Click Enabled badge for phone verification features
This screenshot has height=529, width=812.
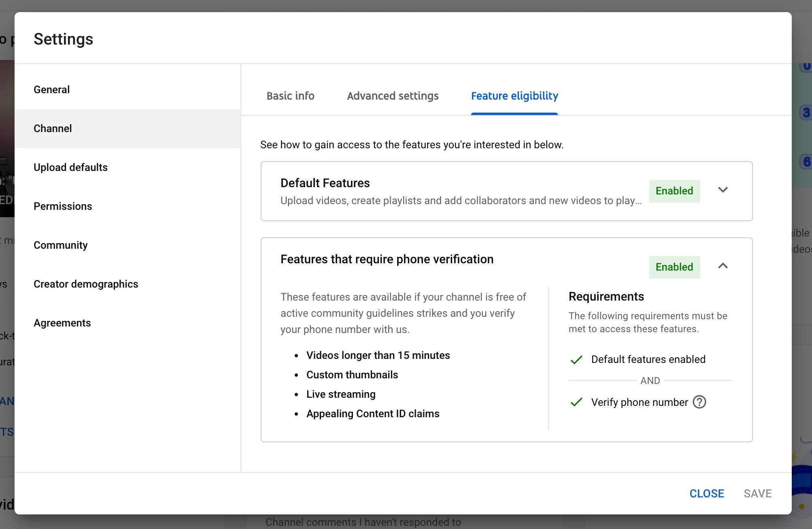pyautogui.click(x=674, y=267)
